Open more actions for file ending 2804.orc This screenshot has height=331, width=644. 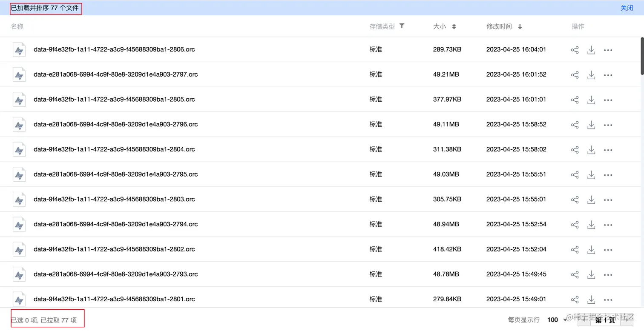click(x=608, y=150)
